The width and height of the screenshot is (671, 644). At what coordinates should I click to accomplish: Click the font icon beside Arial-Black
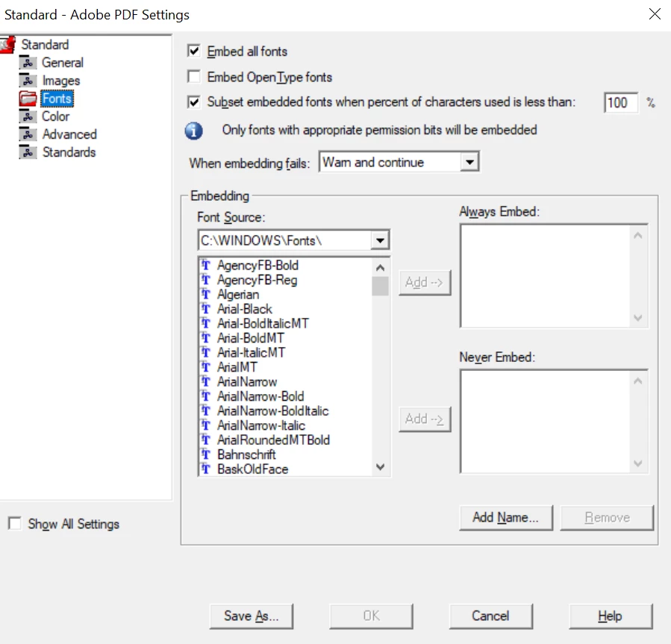(x=206, y=309)
